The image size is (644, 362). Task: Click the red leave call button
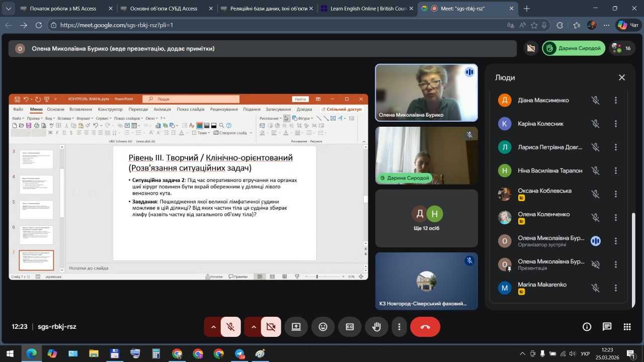click(425, 327)
